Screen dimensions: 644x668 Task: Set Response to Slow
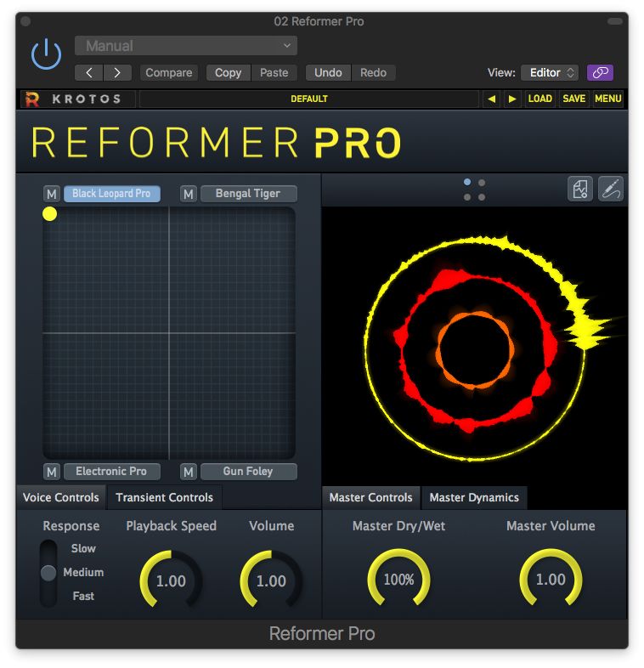(x=83, y=549)
